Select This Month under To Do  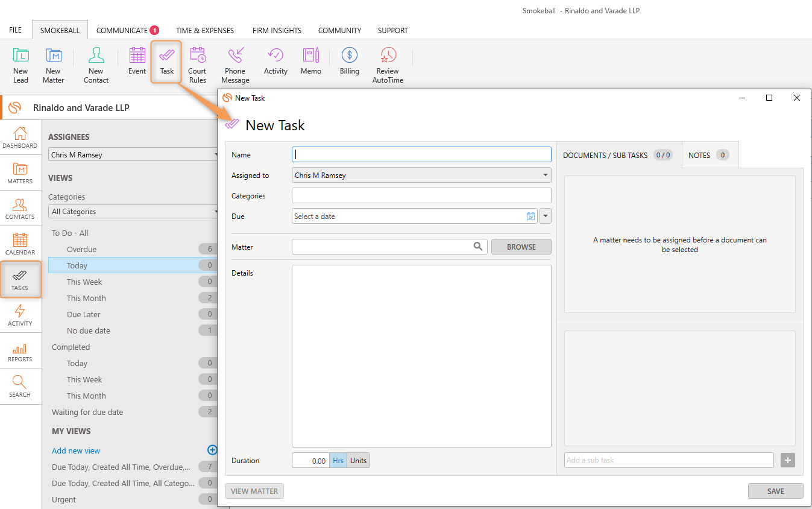(133, 298)
